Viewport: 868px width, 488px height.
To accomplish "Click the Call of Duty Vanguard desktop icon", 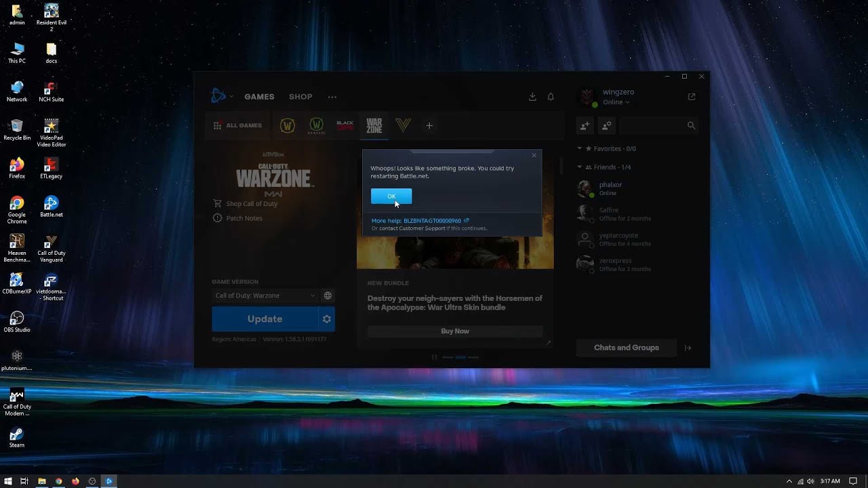I will 51,248.
